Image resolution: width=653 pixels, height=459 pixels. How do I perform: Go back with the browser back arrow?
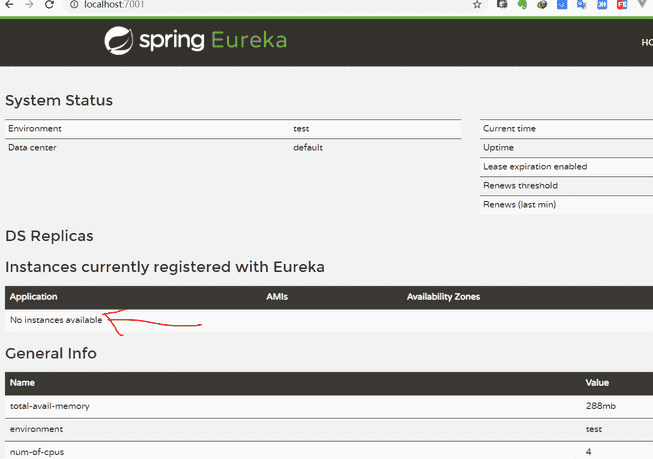coord(9,5)
